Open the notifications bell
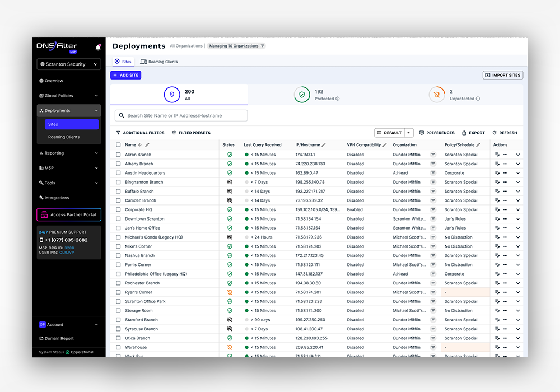 click(98, 47)
